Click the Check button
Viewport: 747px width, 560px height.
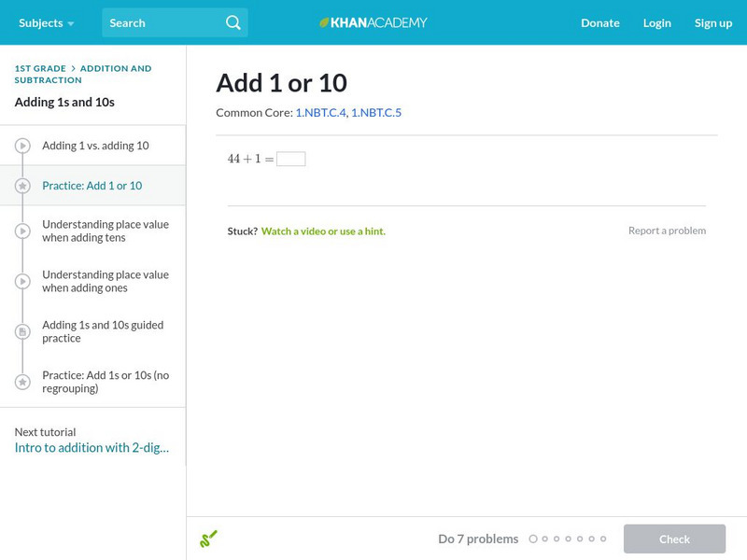click(674, 539)
